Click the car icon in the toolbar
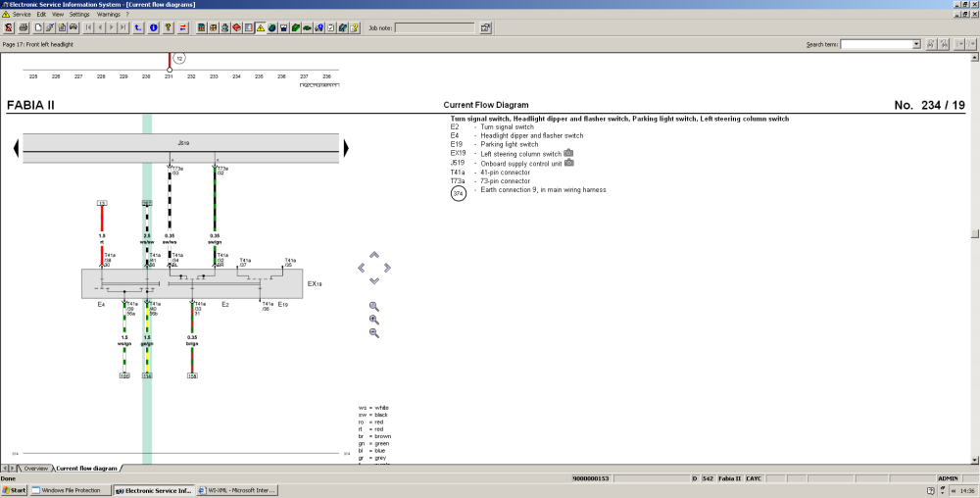 tap(73, 27)
